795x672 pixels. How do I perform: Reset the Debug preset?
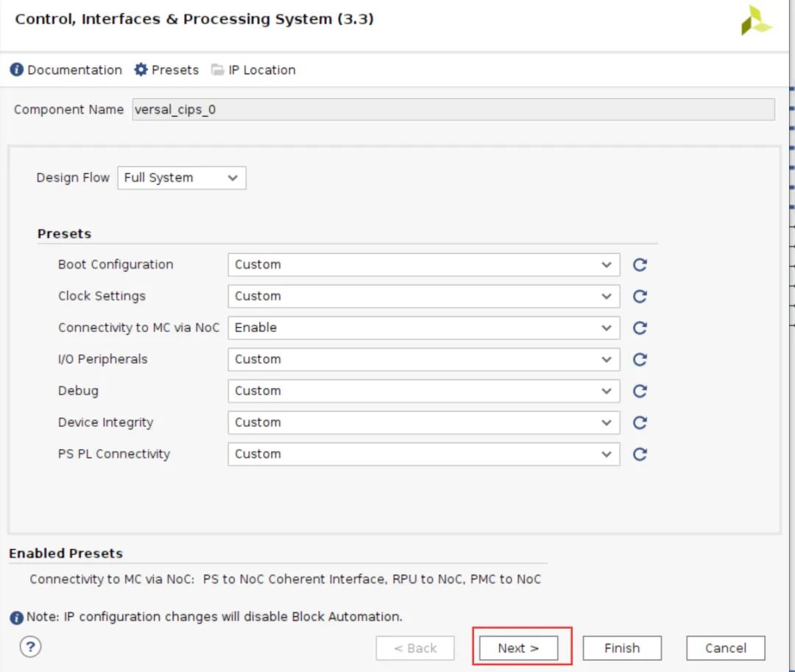(x=640, y=392)
